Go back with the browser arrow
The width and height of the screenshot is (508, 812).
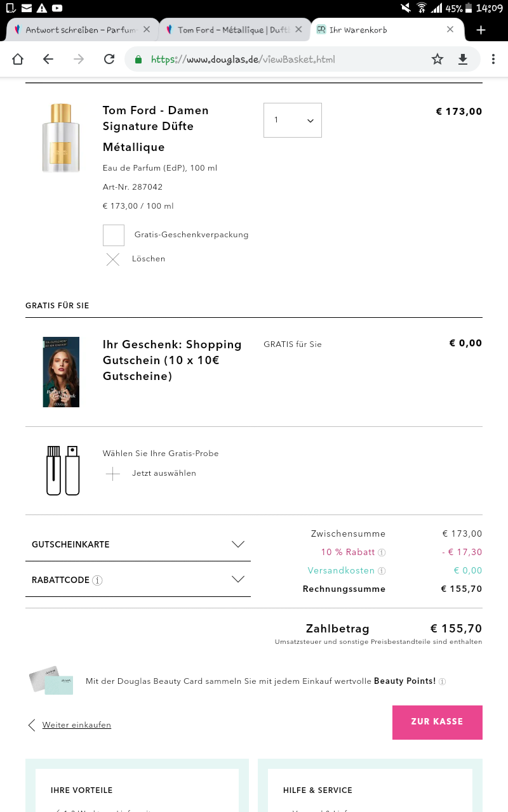coord(48,59)
